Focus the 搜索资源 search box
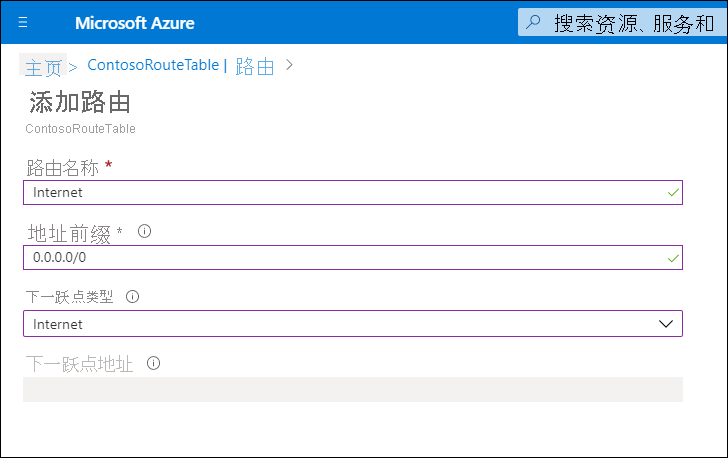728x458 pixels. coord(622,22)
